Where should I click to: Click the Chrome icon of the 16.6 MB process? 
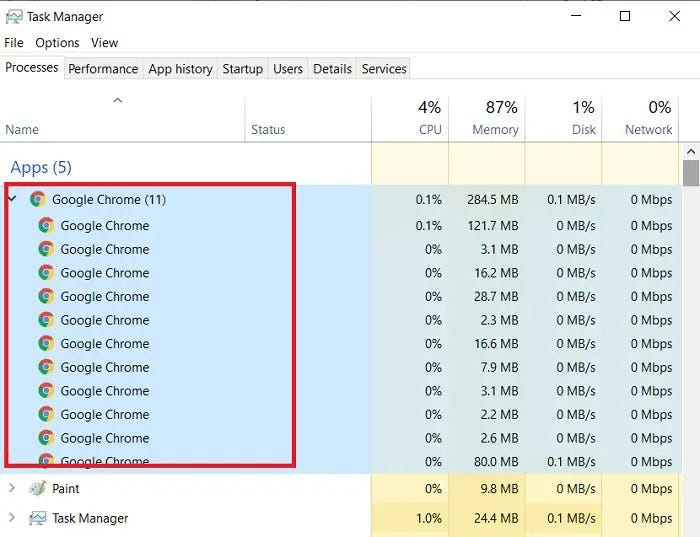pos(46,343)
